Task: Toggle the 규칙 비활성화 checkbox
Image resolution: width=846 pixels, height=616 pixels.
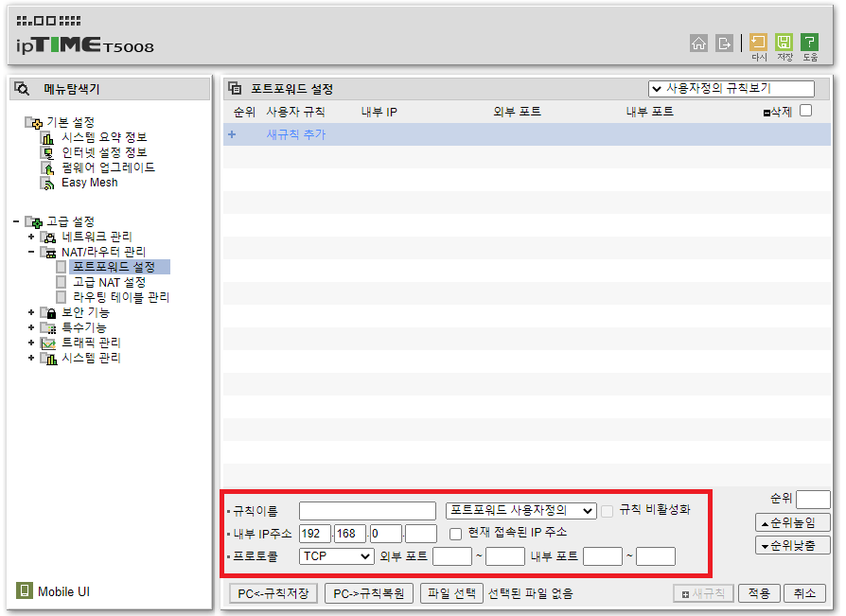Action: (607, 511)
